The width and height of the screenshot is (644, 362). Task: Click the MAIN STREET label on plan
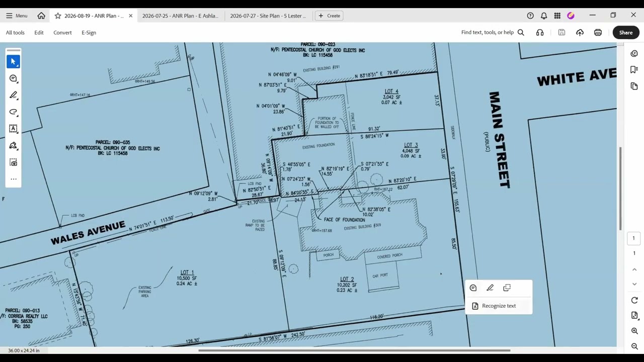click(499, 140)
